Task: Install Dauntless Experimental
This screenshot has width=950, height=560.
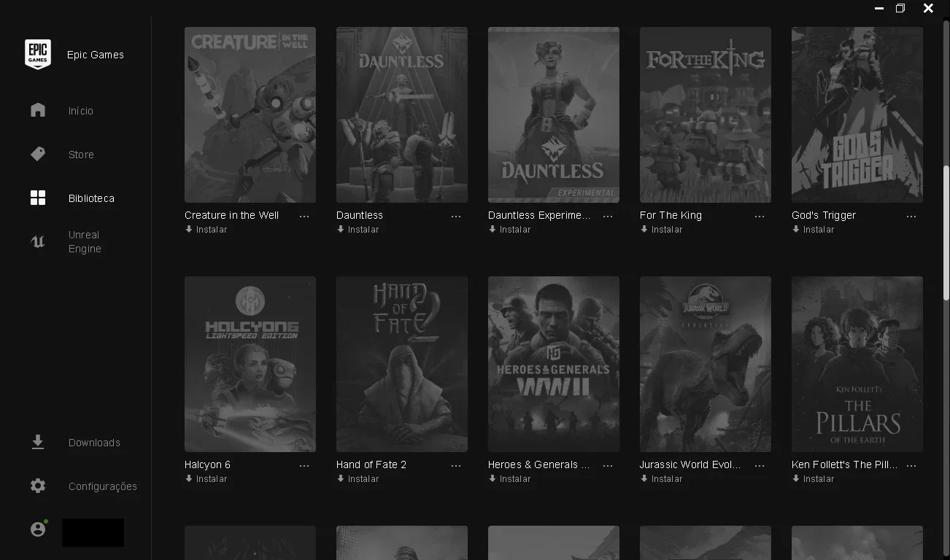Action: click(509, 230)
